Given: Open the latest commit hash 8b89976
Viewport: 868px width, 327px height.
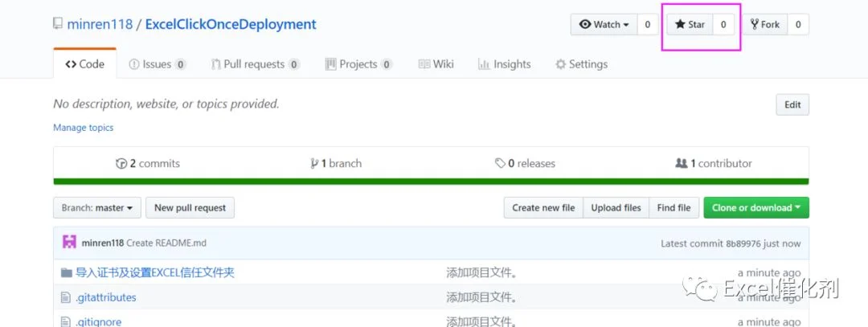Looking at the screenshot, I should pos(744,243).
